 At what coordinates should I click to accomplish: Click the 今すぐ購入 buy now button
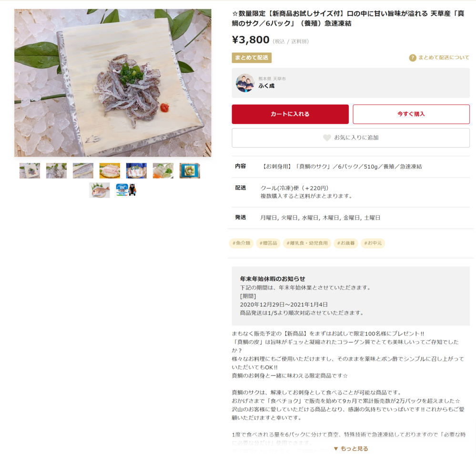pyautogui.click(x=411, y=114)
